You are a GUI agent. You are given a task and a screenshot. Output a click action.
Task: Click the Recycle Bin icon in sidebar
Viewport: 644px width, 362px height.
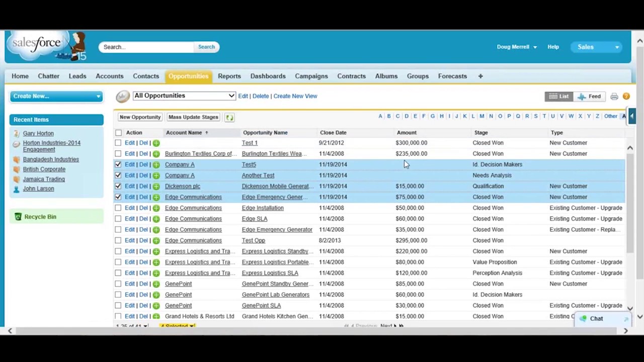pyautogui.click(x=18, y=217)
